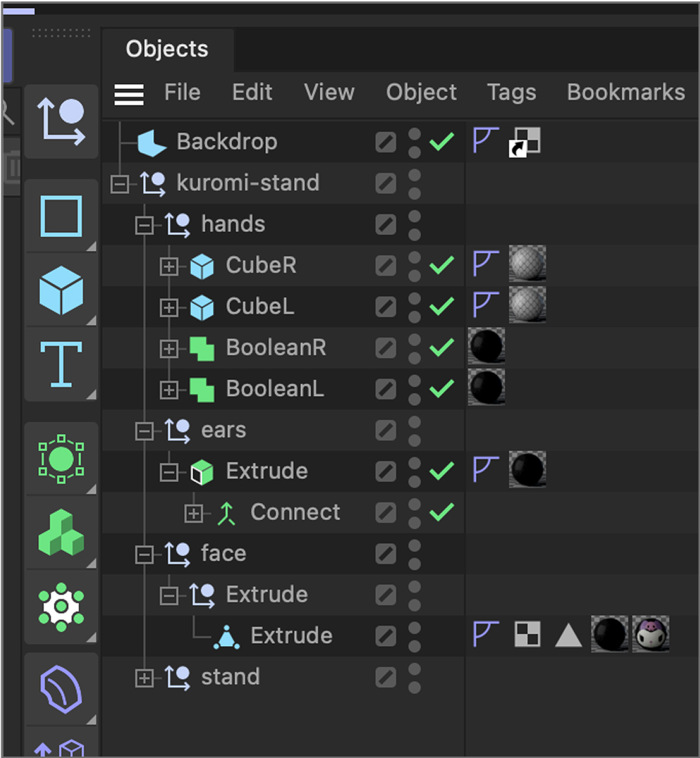Screen dimensions: 700x758
Task: Click the black material tag on BooleanR
Action: tap(486, 347)
